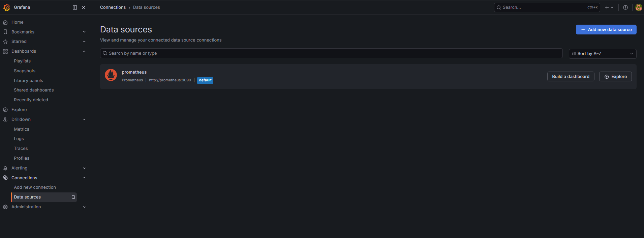Image resolution: width=644 pixels, height=238 pixels.
Task: Collapse the Connections section chevron
Action: (84, 178)
